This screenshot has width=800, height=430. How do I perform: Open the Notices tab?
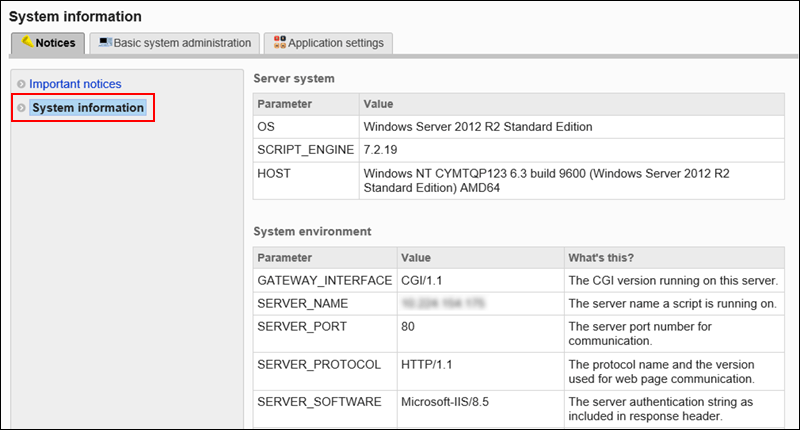48,43
